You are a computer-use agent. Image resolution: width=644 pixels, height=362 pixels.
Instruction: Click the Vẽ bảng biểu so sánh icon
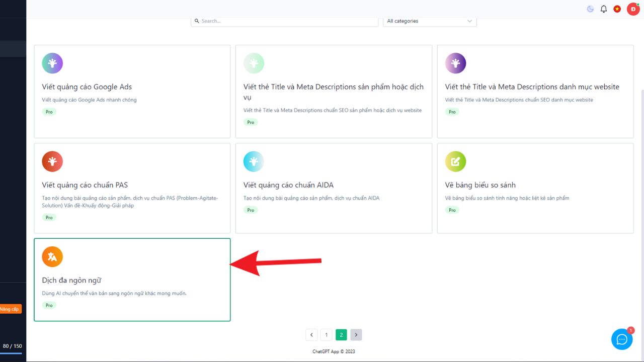[x=456, y=161]
